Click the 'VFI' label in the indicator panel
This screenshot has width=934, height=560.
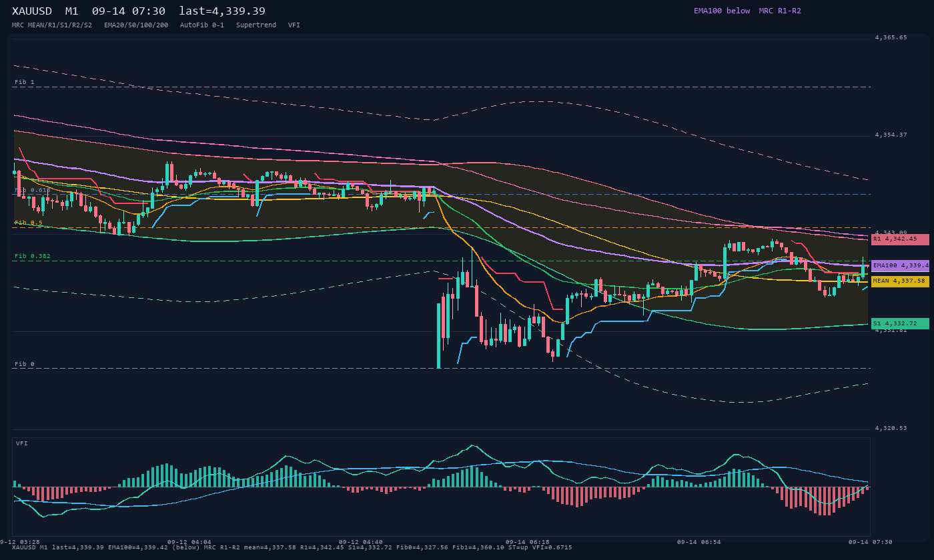pos(22,443)
